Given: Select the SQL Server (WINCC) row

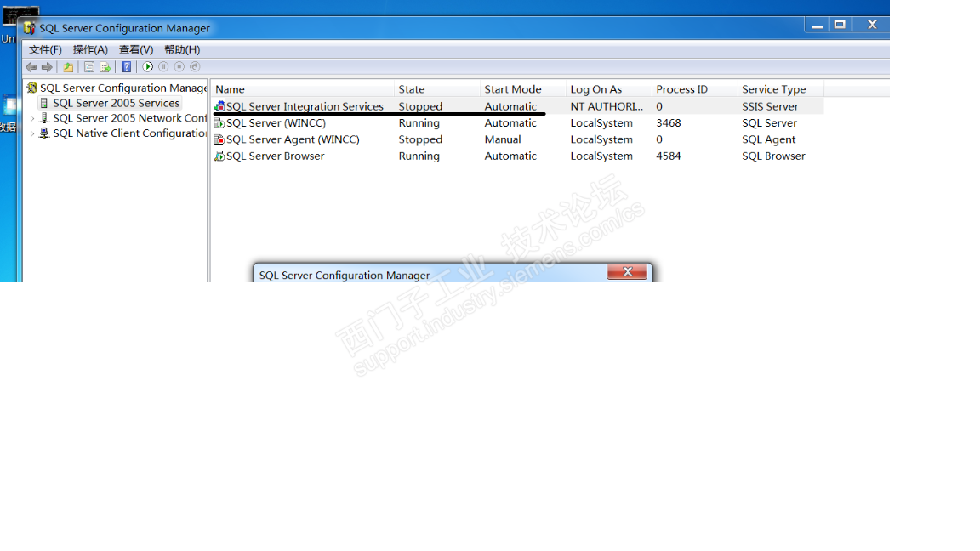Looking at the screenshot, I should (517, 123).
